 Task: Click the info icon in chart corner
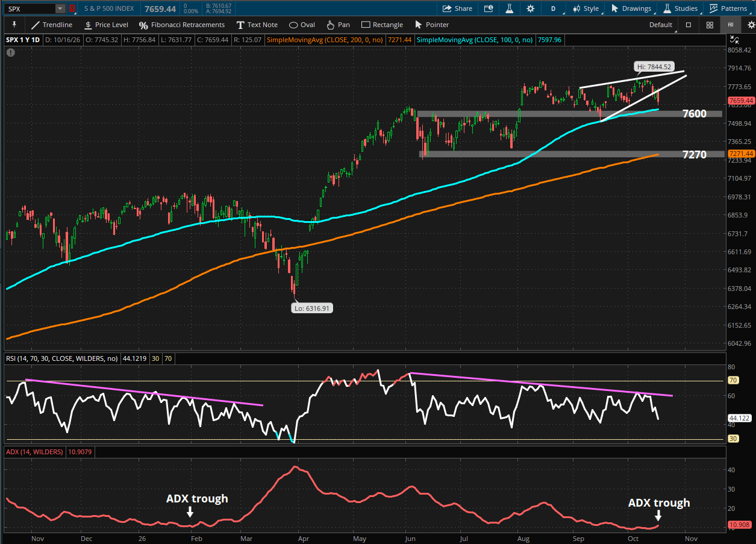10,52
